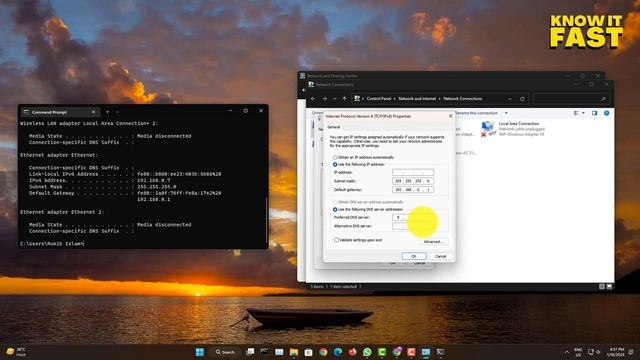640x360 pixels.
Task: Click "Ethernet adapter Ethernet 2:" line
Action: [x=62, y=212]
